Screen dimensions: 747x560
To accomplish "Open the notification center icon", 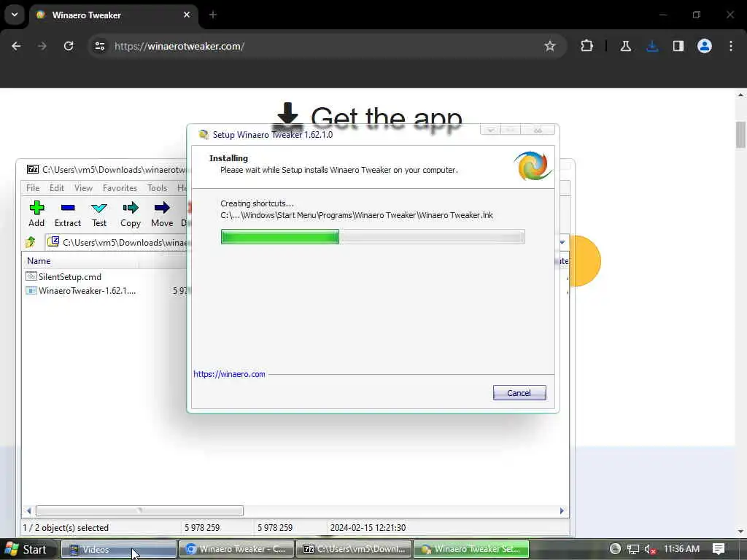I will pos(719,549).
